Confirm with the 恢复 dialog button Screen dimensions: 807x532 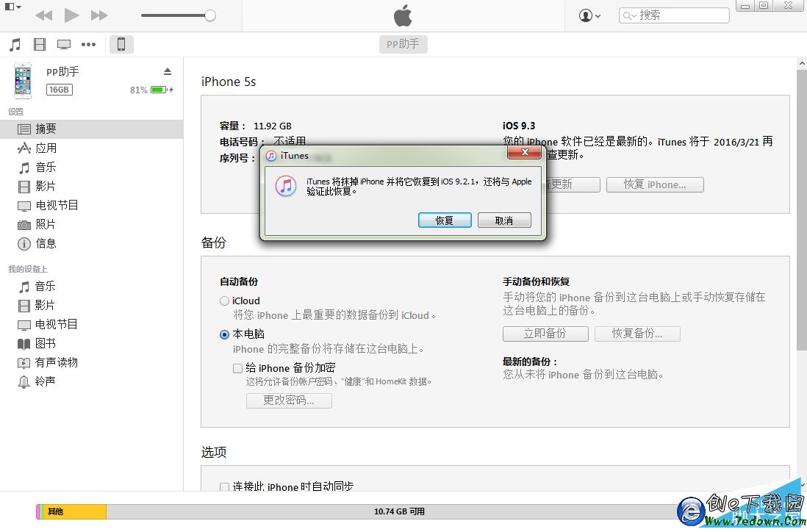click(x=445, y=220)
